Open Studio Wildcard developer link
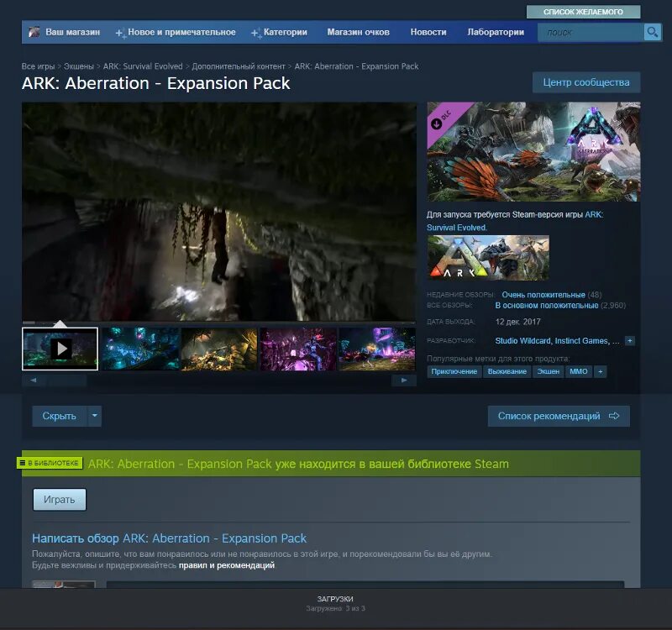 (522, 341)
